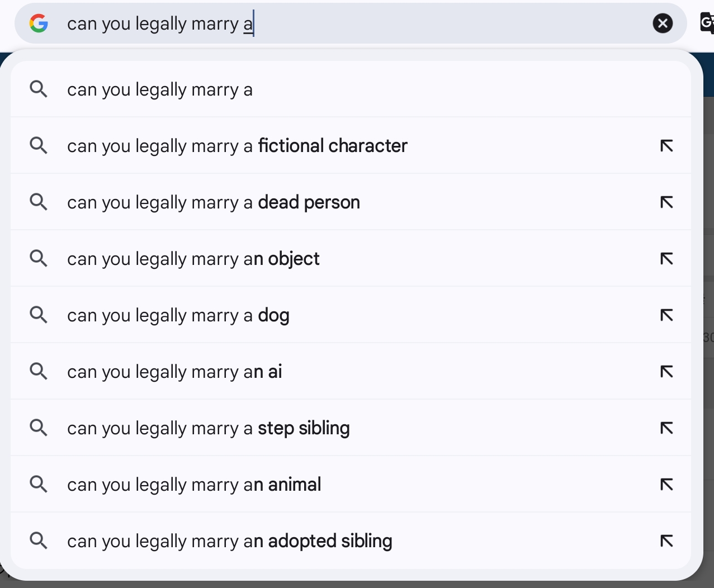
Task: Choose the 'dead person' search suggestion
Action: [351, 202]
